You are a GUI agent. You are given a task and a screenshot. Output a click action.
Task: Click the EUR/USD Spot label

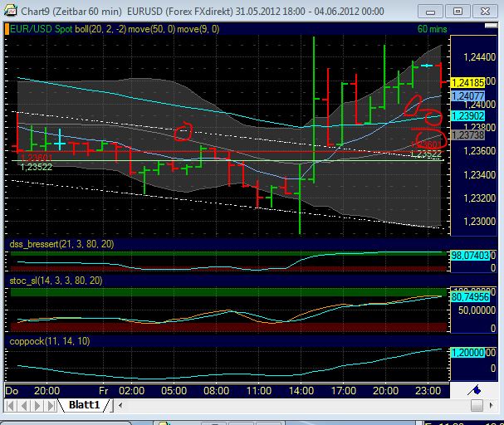tap(42, 29)
